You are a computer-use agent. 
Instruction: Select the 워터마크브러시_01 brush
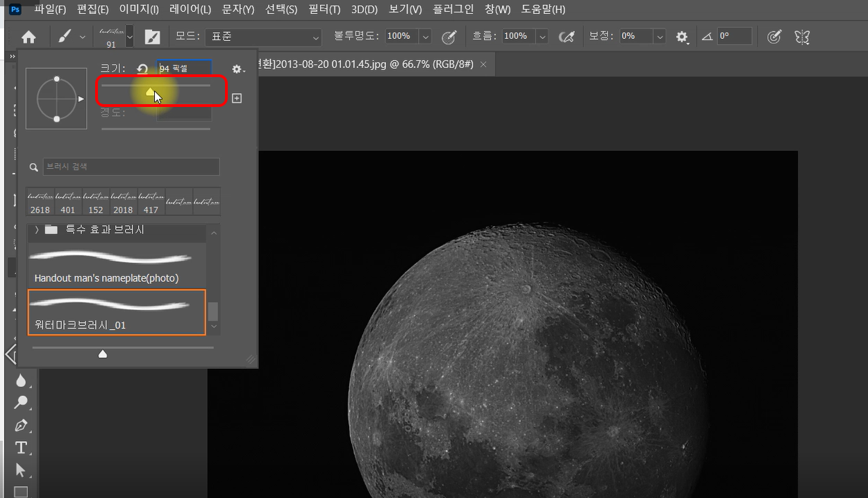point(117,313)
